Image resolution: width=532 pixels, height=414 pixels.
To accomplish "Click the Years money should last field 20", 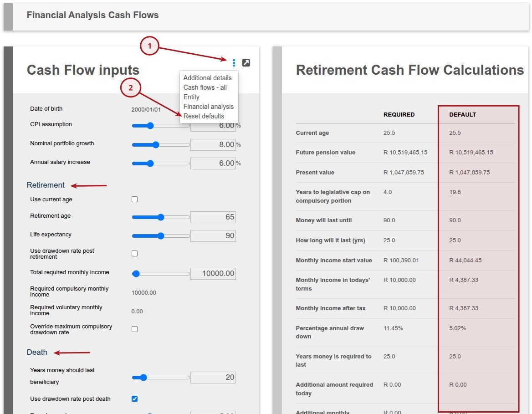I will coord(213,378).
